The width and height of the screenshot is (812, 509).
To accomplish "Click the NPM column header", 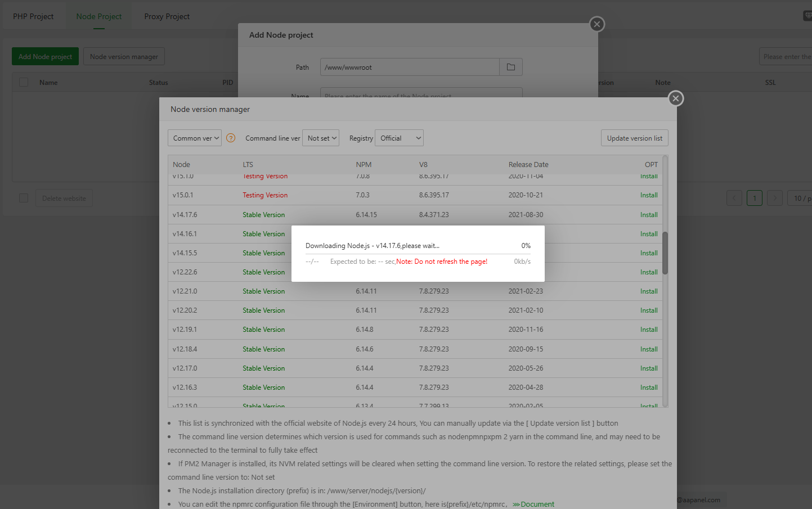I will [364, 165].
